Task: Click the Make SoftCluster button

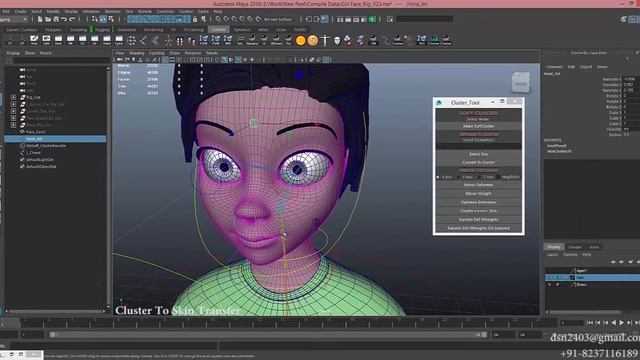Action: tap(478, 126)
